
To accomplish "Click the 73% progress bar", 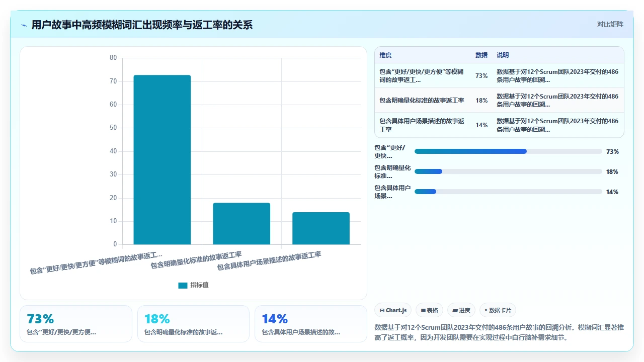I will click(508, 151).
